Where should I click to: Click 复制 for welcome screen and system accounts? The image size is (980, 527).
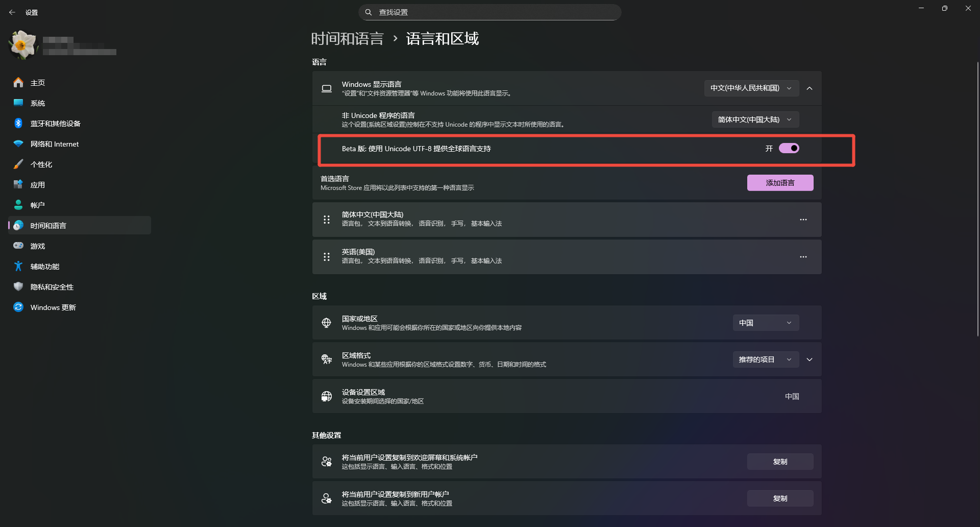(x=780, y=462)
